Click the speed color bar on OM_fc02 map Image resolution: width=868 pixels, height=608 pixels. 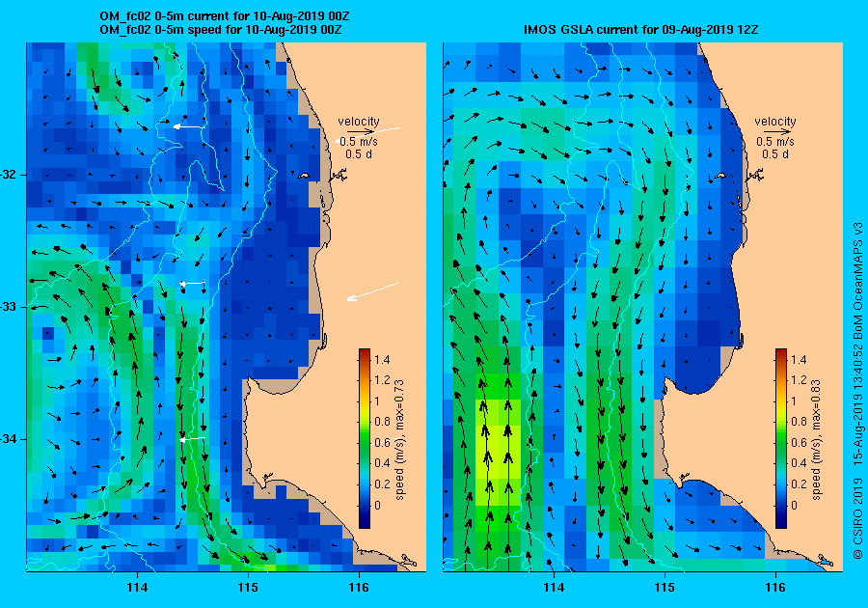click(x=365, y=438)
